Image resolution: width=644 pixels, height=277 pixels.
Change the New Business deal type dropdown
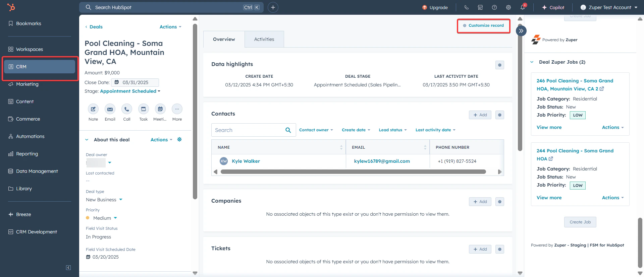coord(104,200)
